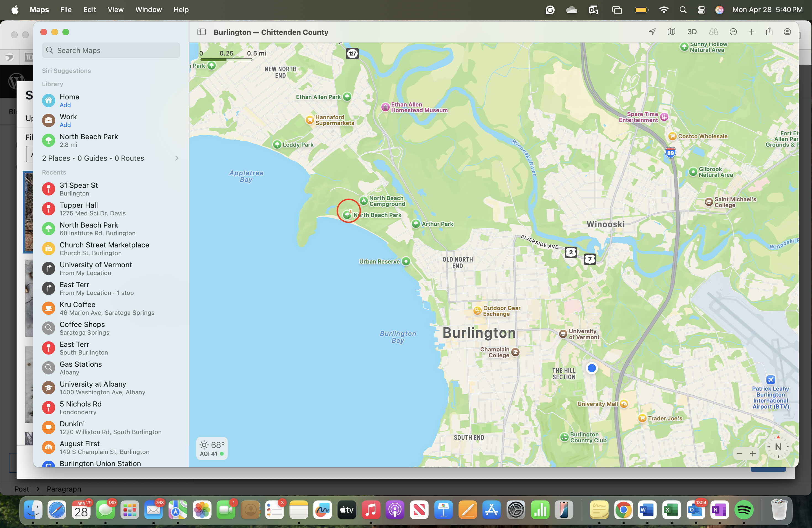Add a Home address link
Image resolution: width=812 pixels, height=528 pixels.
[65, 105]
